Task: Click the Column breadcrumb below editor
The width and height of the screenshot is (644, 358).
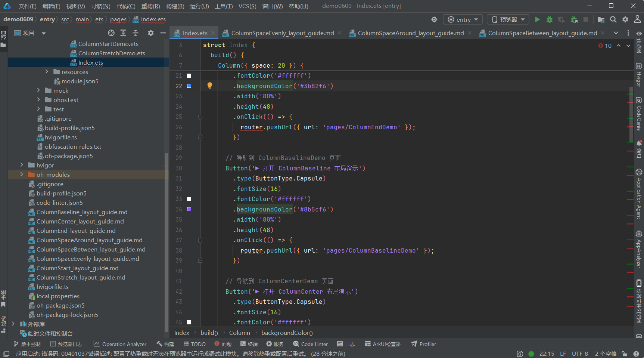Action: tap(239, 333)
